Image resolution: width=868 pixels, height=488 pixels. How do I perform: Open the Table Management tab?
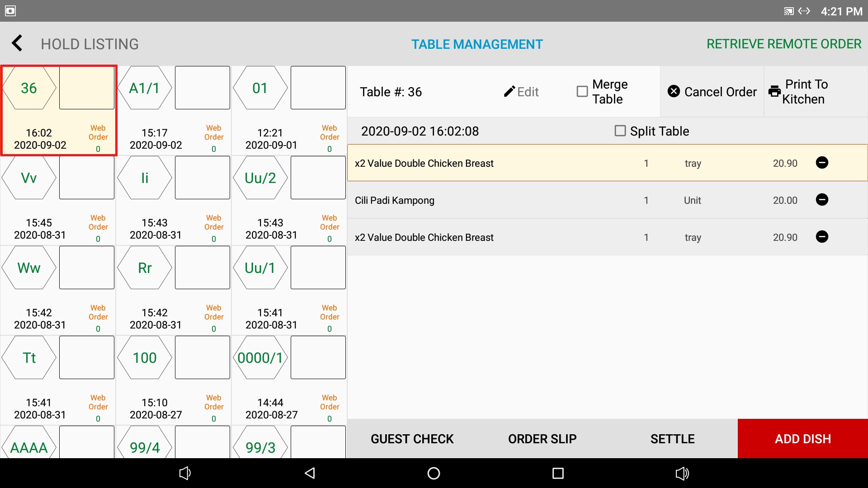pos(476,44)
